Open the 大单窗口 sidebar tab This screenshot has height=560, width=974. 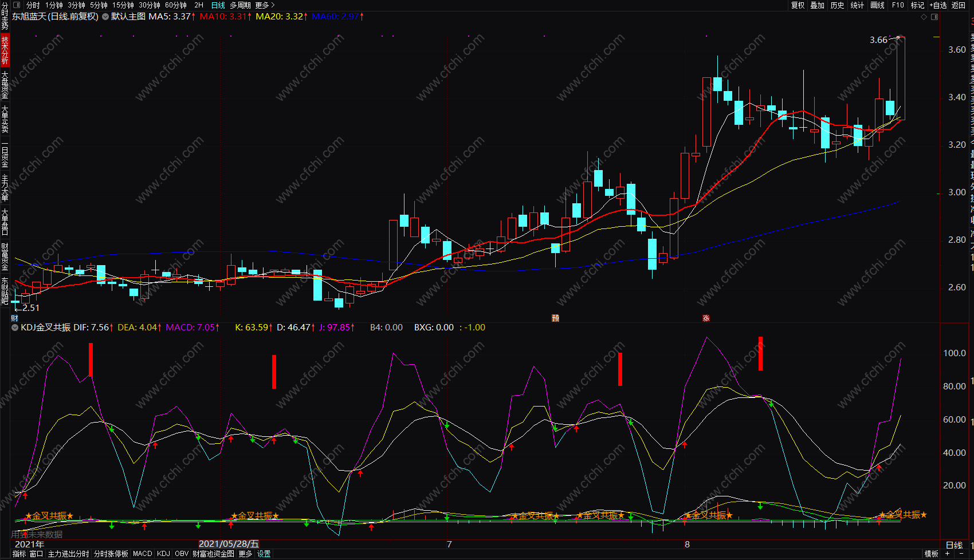pos(5,222)
